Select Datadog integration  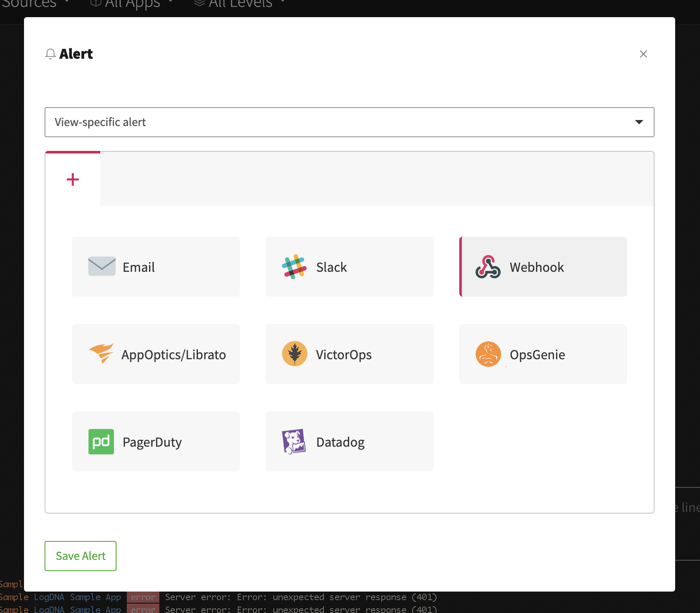[x=350, y=442]
